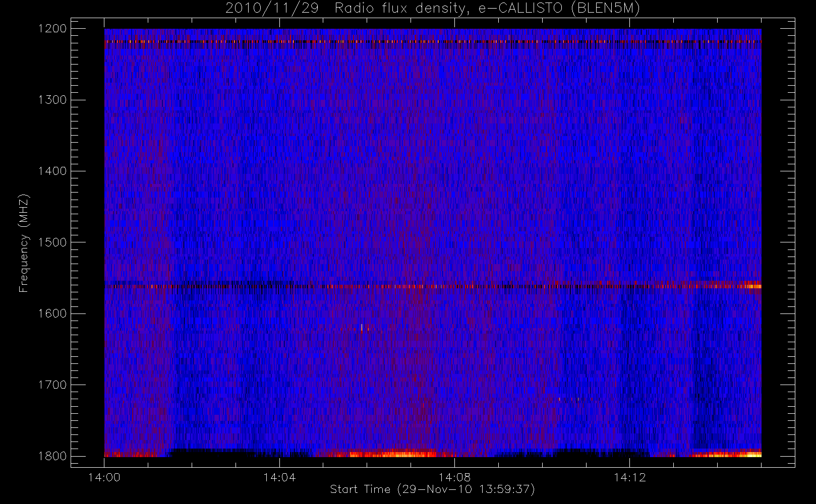
Task: Click the 1800 frequency tick label
Action: coord(52,456)
